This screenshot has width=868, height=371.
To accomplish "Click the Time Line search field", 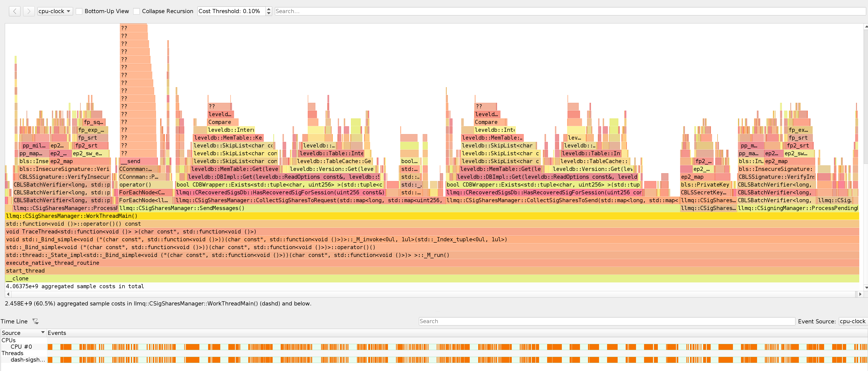I will [607, 321].
